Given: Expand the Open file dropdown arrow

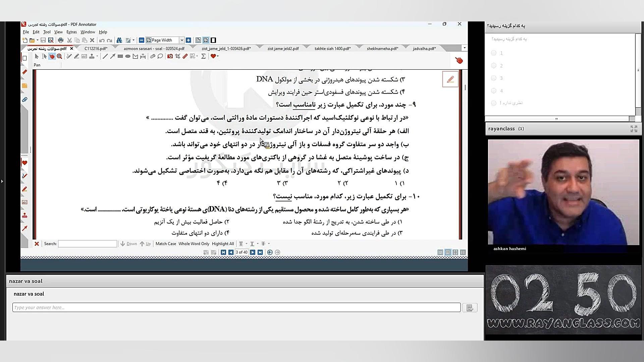Looking at the screenshot, I should click(37, 40).
